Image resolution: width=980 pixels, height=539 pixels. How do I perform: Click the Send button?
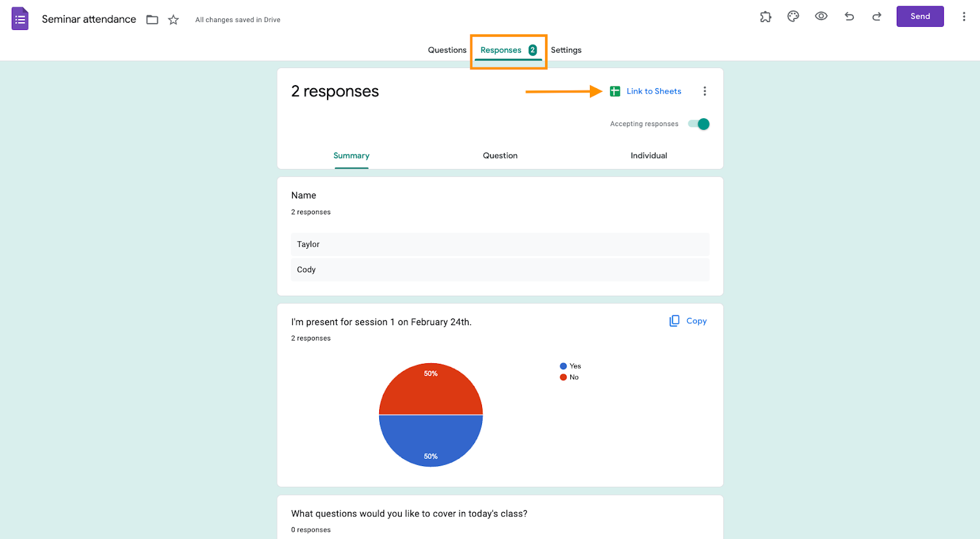[x=920, y=17]
